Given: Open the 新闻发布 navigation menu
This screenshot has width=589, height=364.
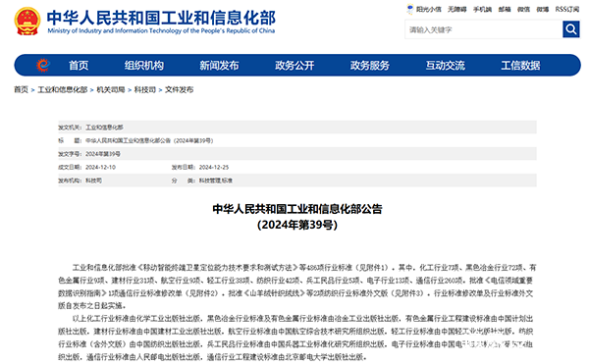Looking at the screenshot, I should pyautogui.click(x=219, y=66).
